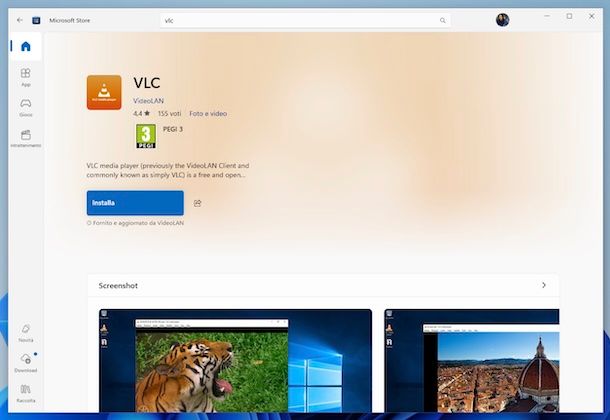Viewport: 610px width, 420px height.
Task: Click the 'Fornito e aggiornato da VideoLAN' note
Action: 135,223
